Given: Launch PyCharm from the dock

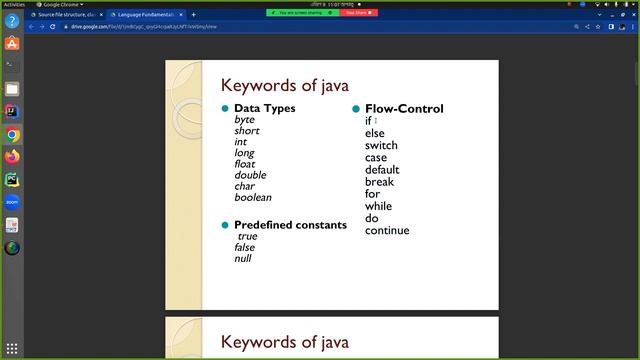Looking at the screenshot, I should [12, 180].
